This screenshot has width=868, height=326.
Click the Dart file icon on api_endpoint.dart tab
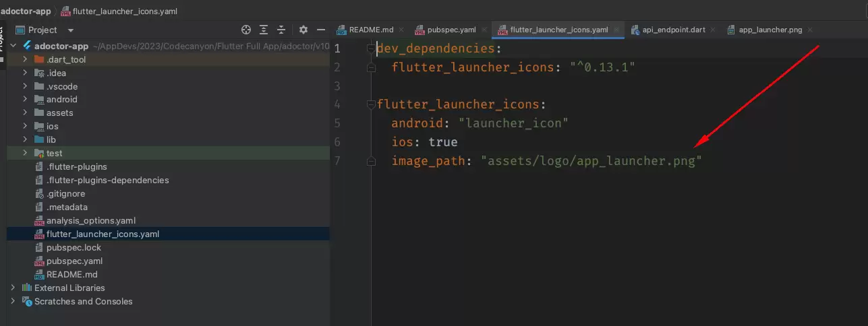point(636,30)
